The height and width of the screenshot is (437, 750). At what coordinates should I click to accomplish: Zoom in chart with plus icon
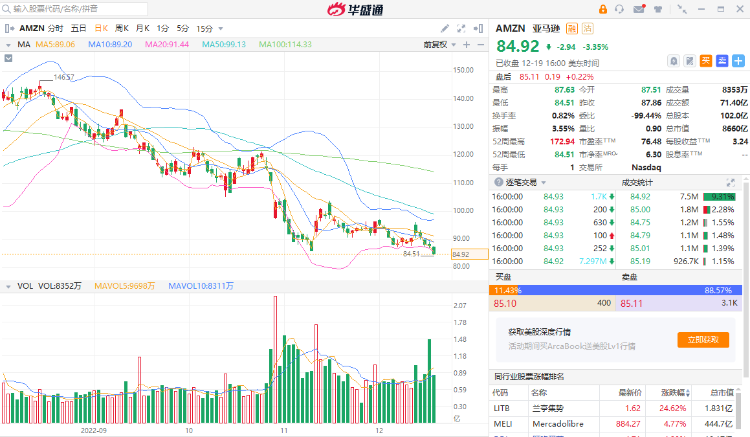pos(467,44)
